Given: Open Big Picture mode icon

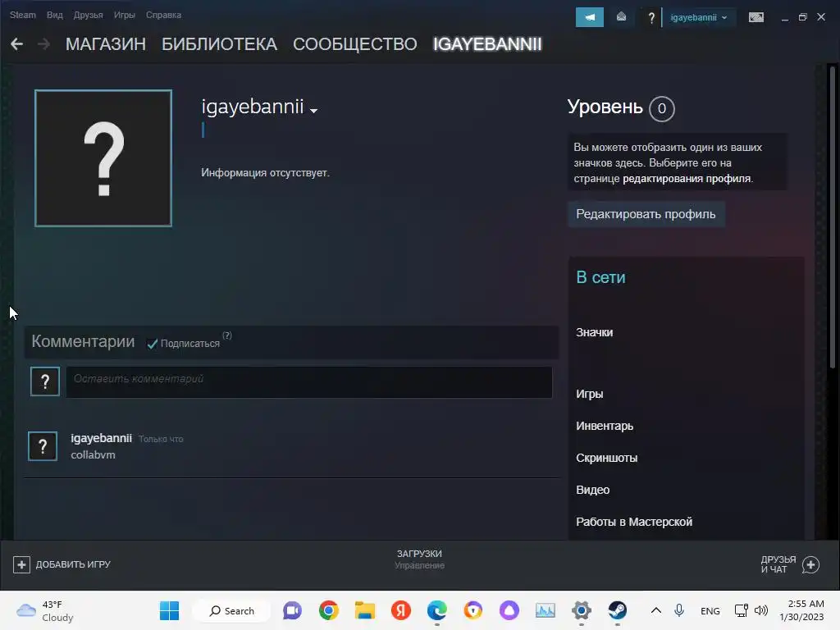Looking at the screenshot, I should (756, 17).
